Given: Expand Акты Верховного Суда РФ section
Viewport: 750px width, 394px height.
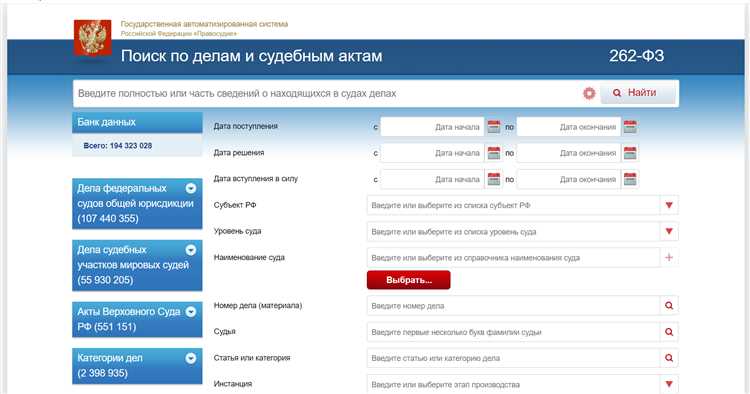Looking at the screenshot, I should click(190, 312).
